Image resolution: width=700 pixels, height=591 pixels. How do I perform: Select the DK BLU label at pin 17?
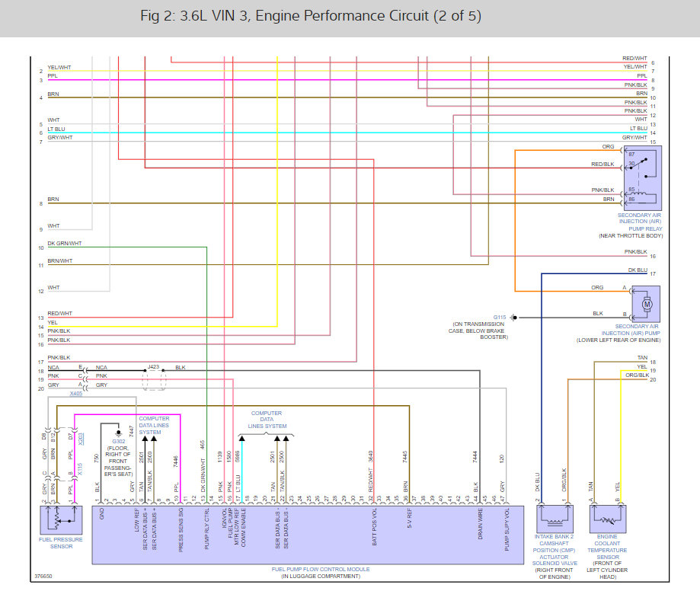point(638,270)
